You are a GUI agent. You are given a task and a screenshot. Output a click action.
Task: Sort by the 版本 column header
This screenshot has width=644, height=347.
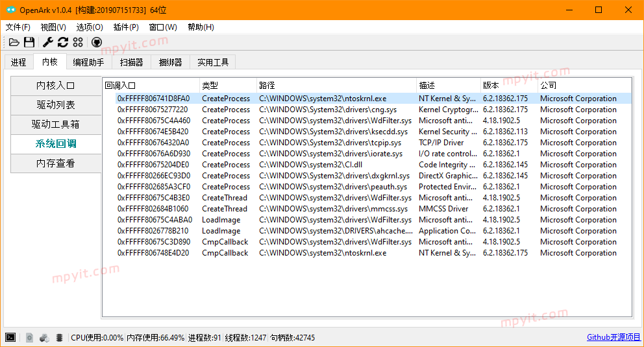coord(509,86)
